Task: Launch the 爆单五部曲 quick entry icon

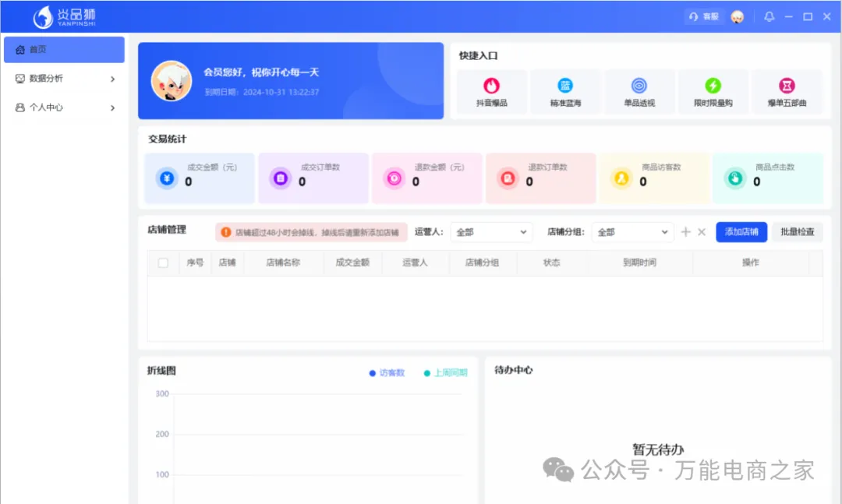Action: [787, 86]
